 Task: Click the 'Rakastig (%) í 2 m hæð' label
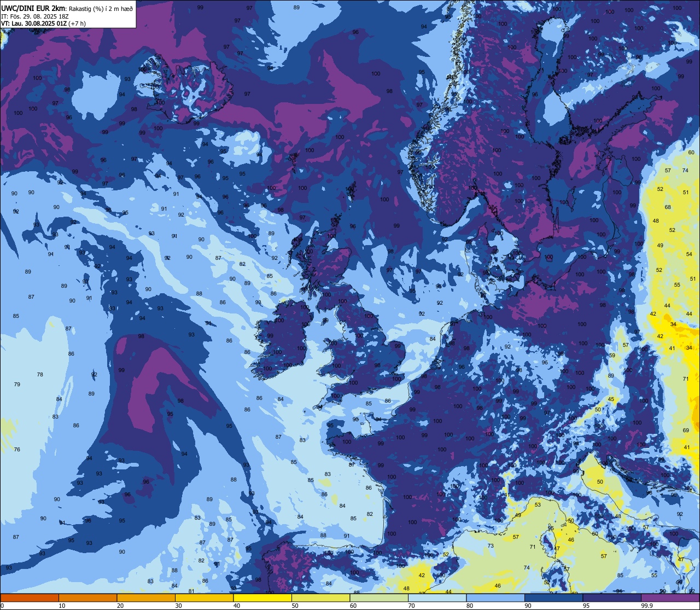click(x=101, y=8)
